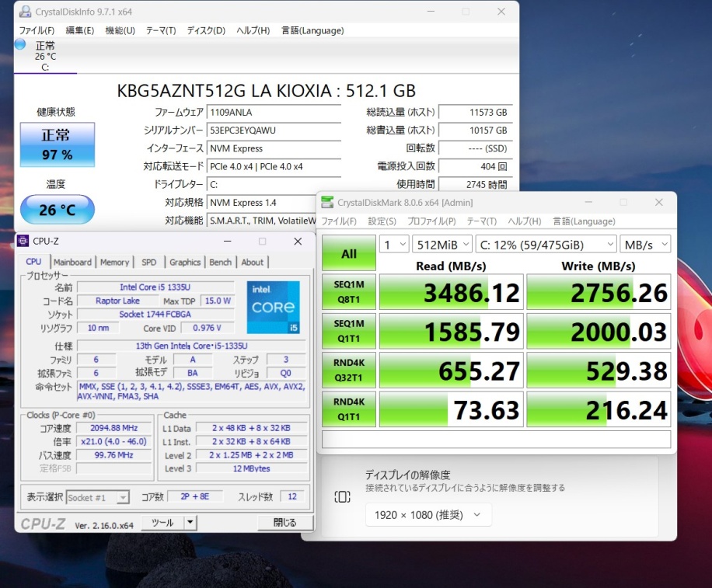The width and height of the screenshot is (712, 588).
Task: Click the Intel Core i5 logo
Action: tap(273, 308)
